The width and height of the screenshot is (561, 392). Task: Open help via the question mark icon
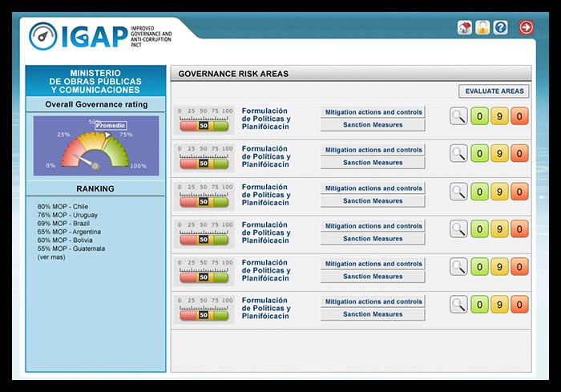(501, 28)
